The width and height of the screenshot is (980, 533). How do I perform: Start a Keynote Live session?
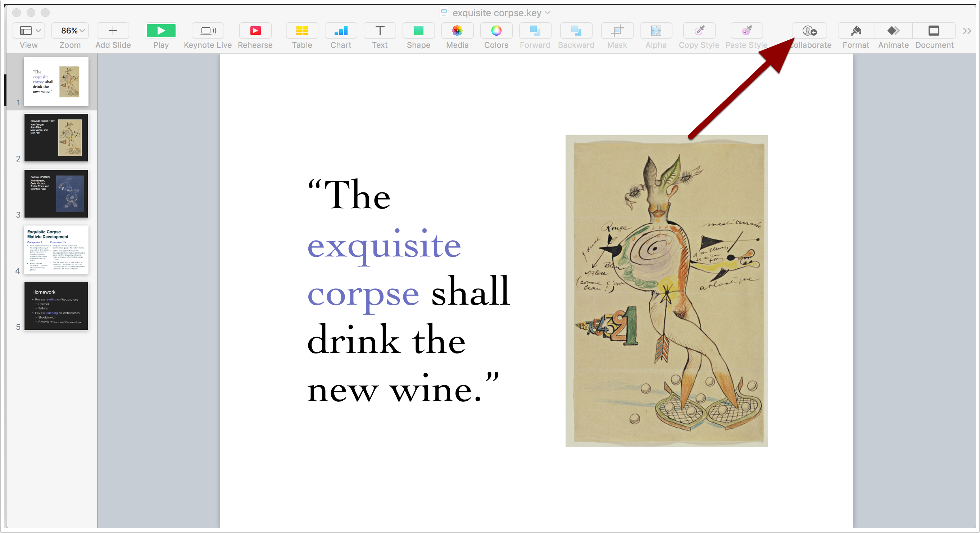[x=208, y=31]
